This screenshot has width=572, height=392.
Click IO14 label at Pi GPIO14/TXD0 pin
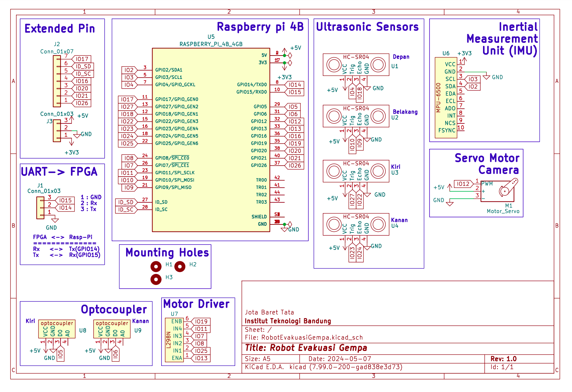(295, 85)
